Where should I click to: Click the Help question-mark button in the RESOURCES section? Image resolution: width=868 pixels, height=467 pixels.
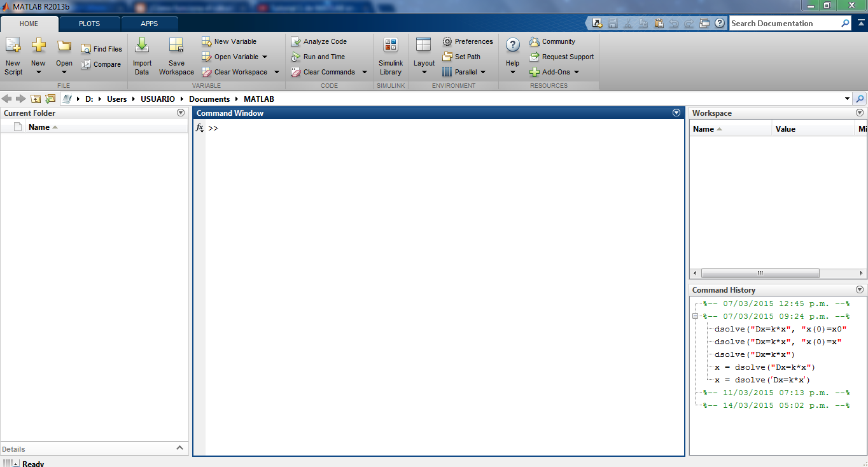[512, 46]
